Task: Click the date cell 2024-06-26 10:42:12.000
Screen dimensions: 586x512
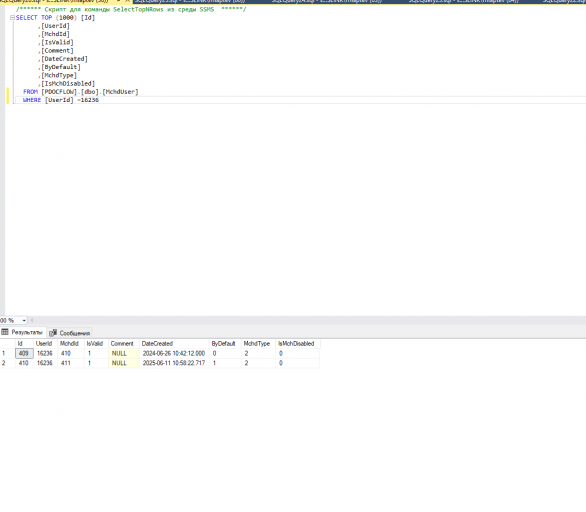Action: coord(174,354)
